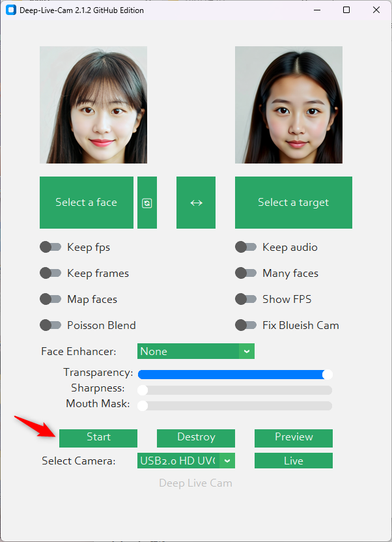Toggle Keep audio on
This screenshot has width=392, height=542.
click(x=245, y=247)
